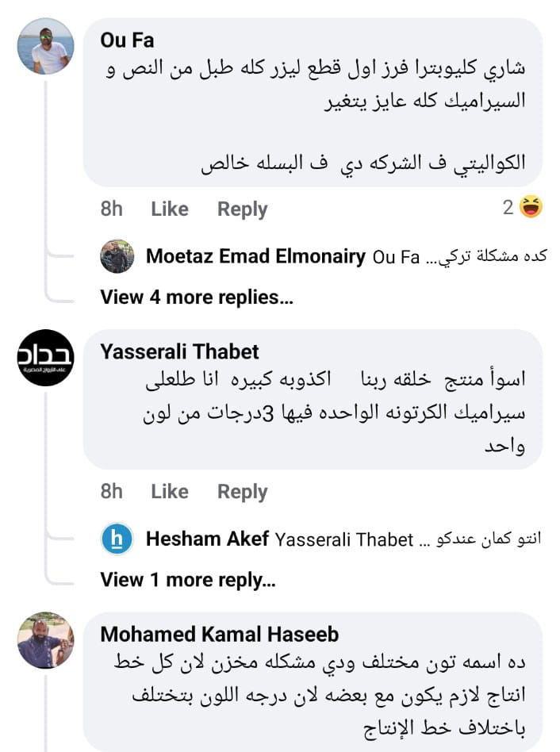Open Mohamed Kamal Haseeb's profile picture
The height and width of the screenshot is (752, 560).
coord(45,640)
